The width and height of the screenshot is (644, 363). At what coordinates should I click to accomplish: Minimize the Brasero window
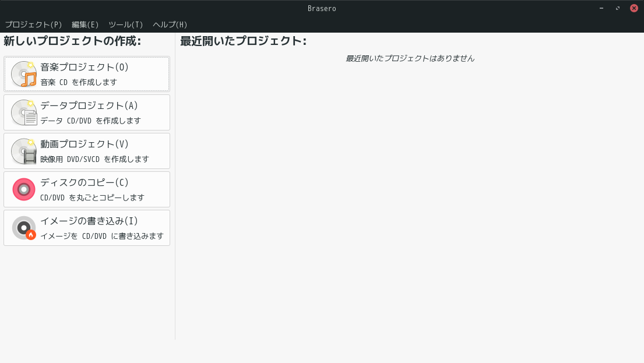[x=601, y=8]
